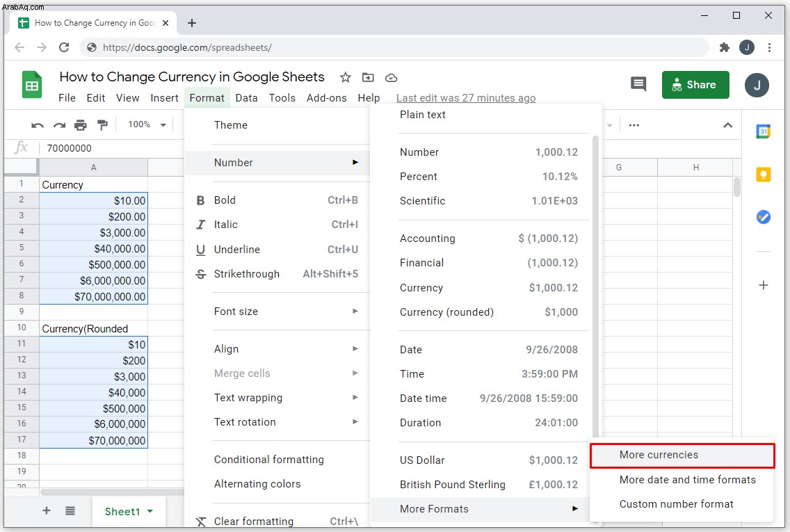Click the Share button
The height and width of the screenshot is (532, 790).
pyautogui.click(x=695, y=85)
